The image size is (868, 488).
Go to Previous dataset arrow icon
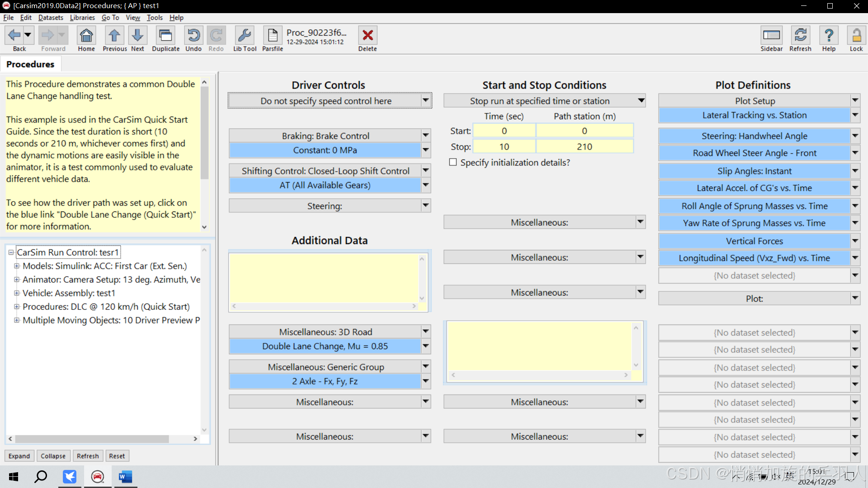click(x=114, y=36)
